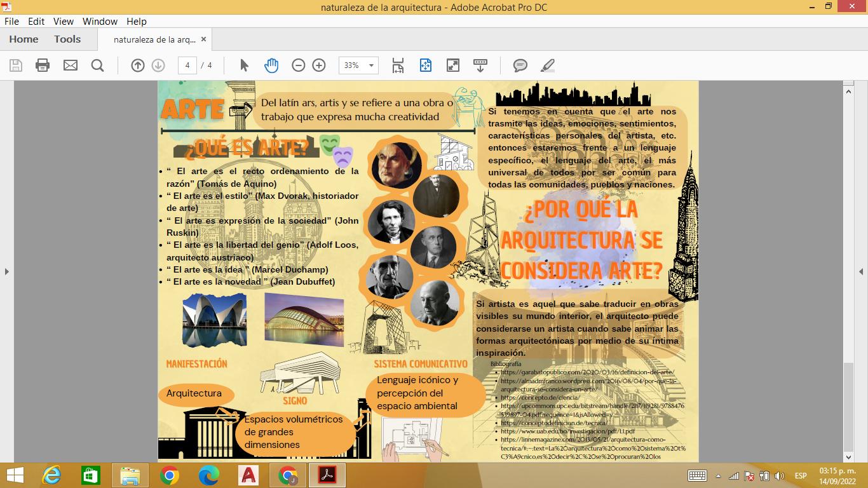868x488 pixels.
Task: Click the Windows Start button
Action: 15,475
